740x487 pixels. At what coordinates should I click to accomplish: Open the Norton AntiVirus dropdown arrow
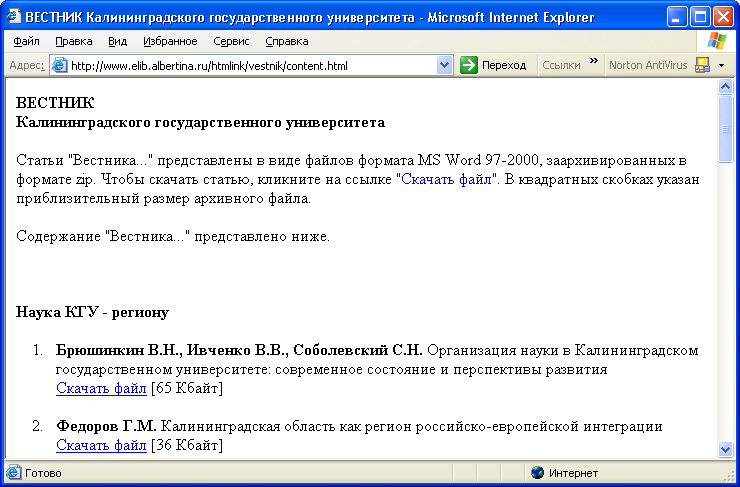click(721, 66)
